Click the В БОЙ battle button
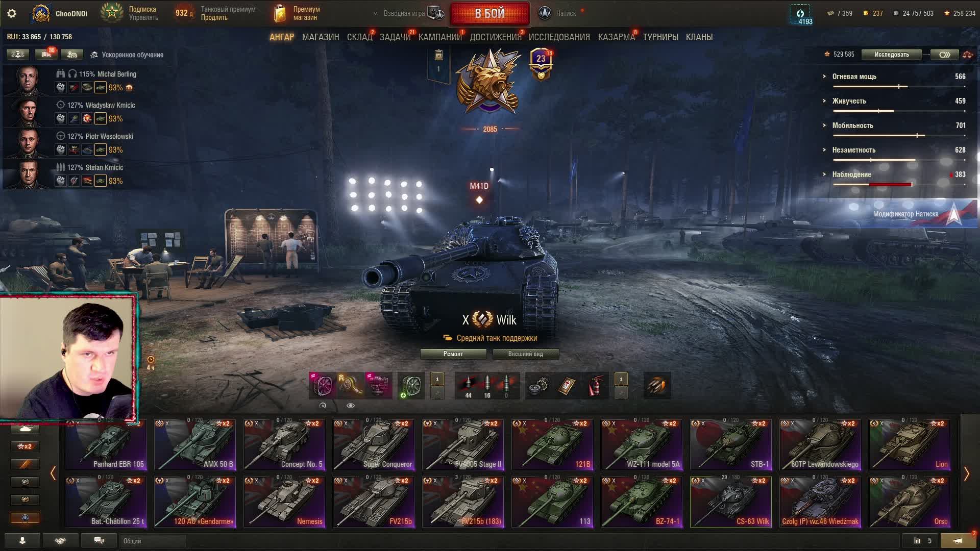The width and height of the screenshot is (980, 551). 489,13
